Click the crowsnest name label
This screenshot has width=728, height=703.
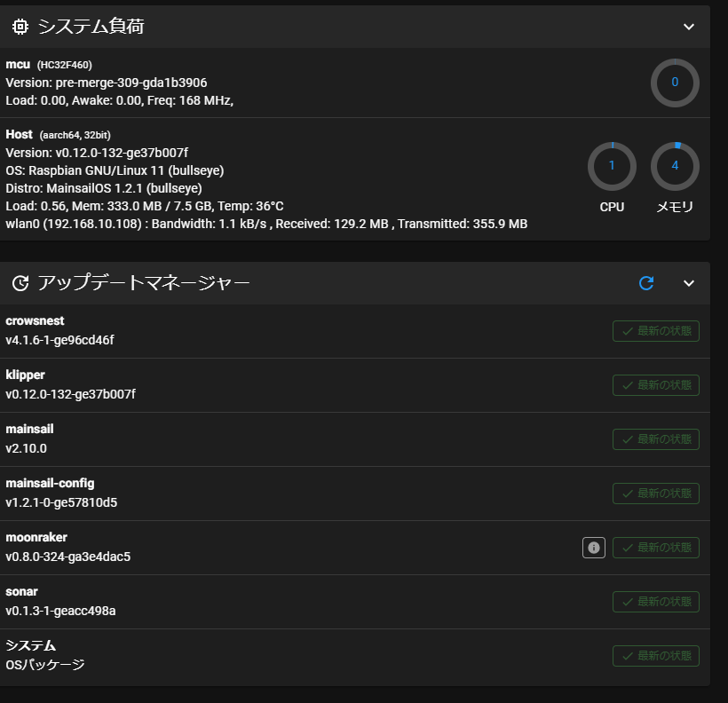[x=35, y=320]
